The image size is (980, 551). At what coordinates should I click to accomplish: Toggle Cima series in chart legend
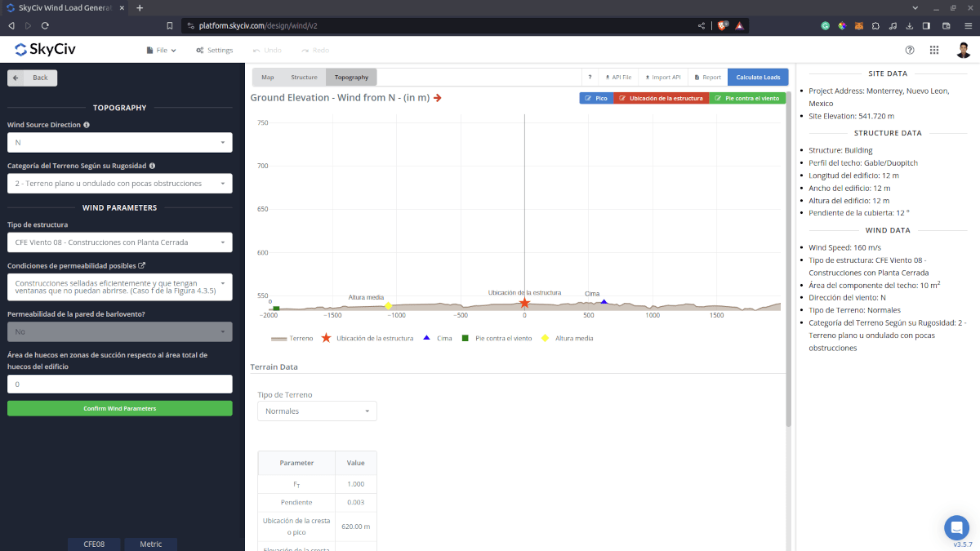pyautogui.click(x=439, y=338)
